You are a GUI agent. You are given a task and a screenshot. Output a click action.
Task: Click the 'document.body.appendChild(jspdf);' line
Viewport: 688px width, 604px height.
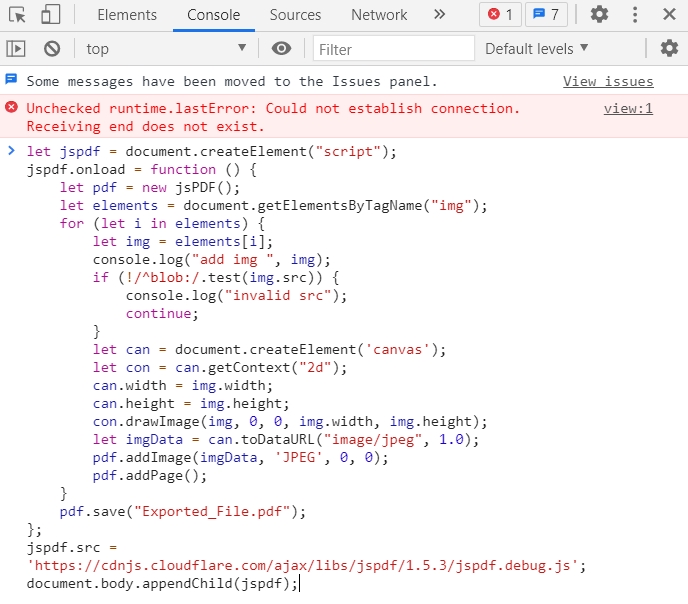[162, 583]
